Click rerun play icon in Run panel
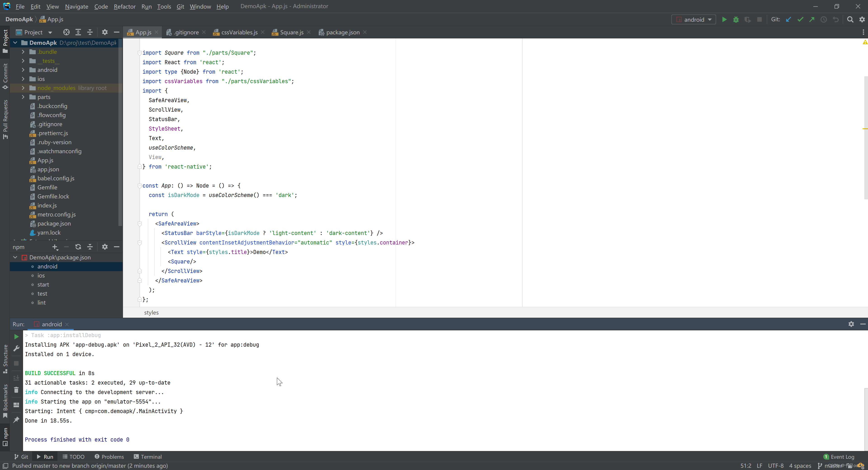 (16, 336)
